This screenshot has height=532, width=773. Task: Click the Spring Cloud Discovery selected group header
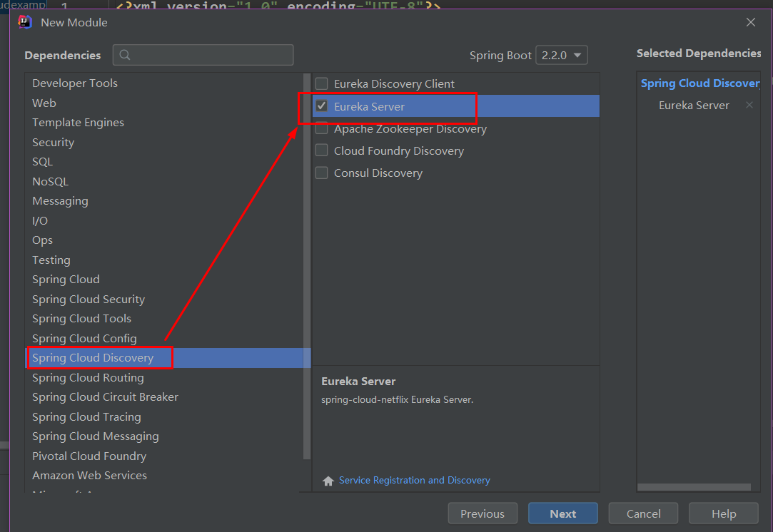[x=700, y=83]
